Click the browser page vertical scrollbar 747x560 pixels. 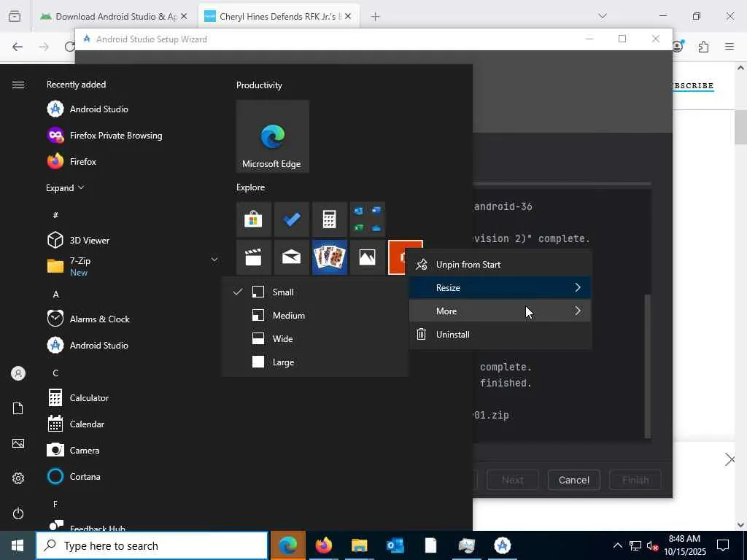click(741, 127)
